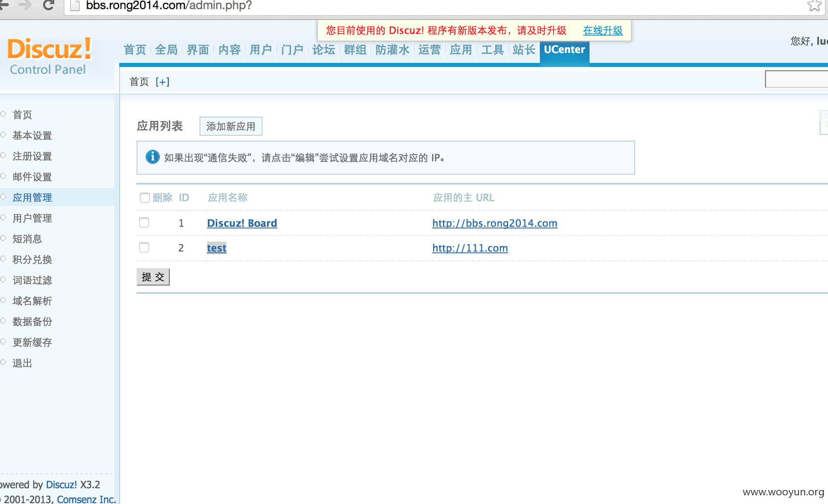Viewport: 828px width, 504px height.
Task: Click the 首页 breadcrumb text
Action: (x=139, y=82)
